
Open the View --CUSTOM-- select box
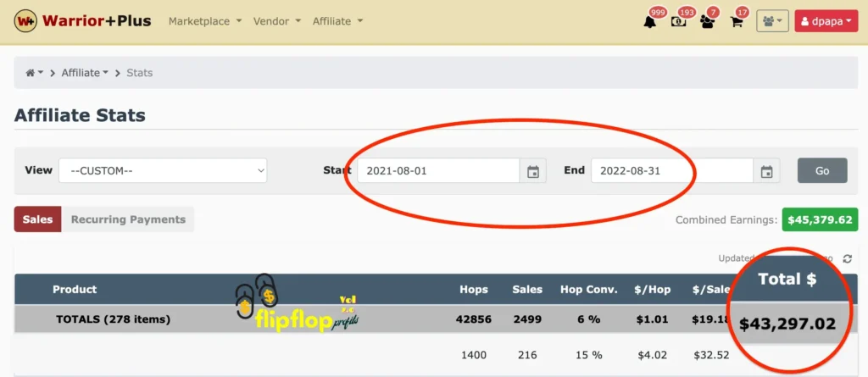[x=163, y=170]
